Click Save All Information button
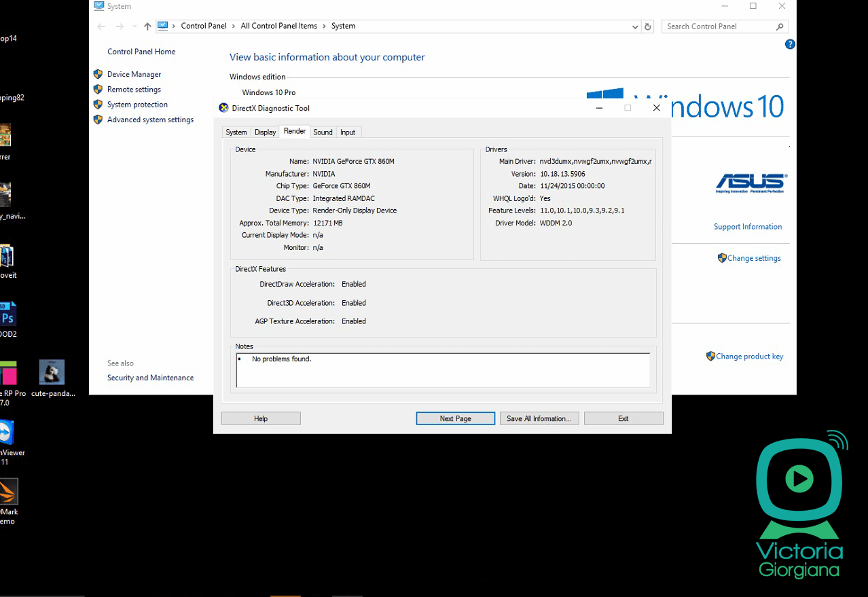Image resolution: width=868 pixels, height=597 pixels. [539, 418]
